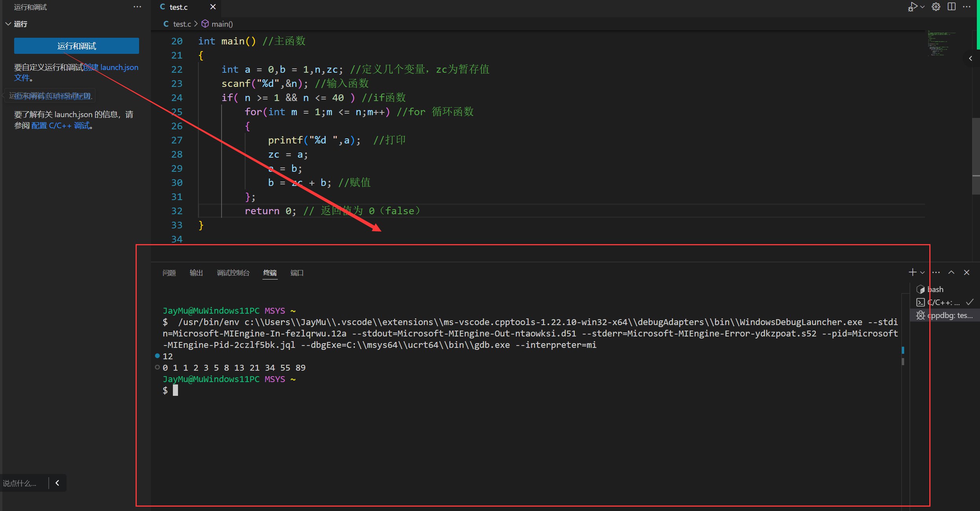Open the terminal panel more actions ellipsis

[x=936, y=272]
